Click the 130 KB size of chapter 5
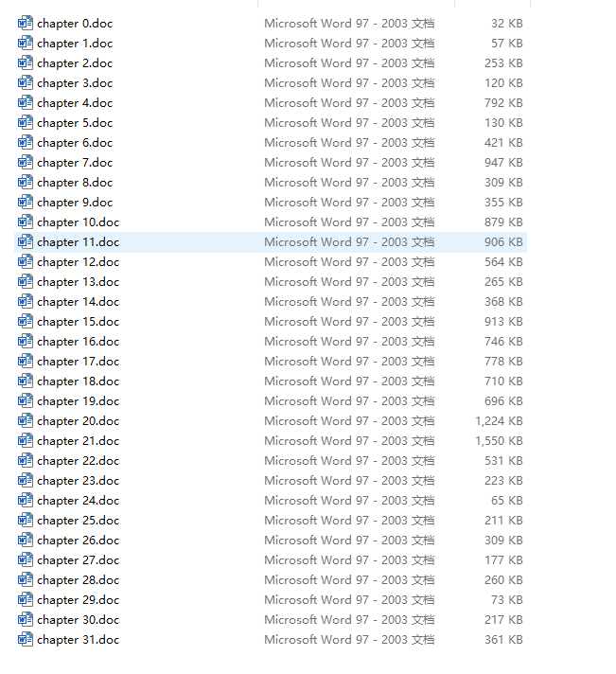This screenshot has width=616, height=674. click(504, 122)
